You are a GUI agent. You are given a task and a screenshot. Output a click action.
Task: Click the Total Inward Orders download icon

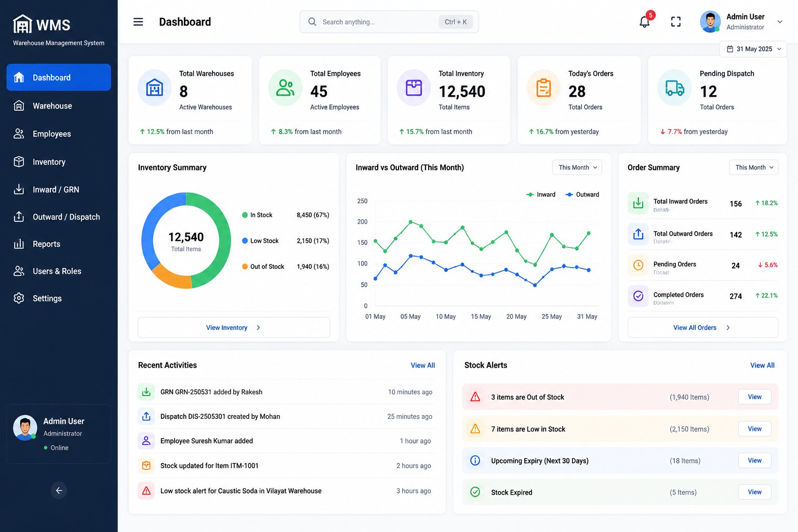tap(639, 203)
